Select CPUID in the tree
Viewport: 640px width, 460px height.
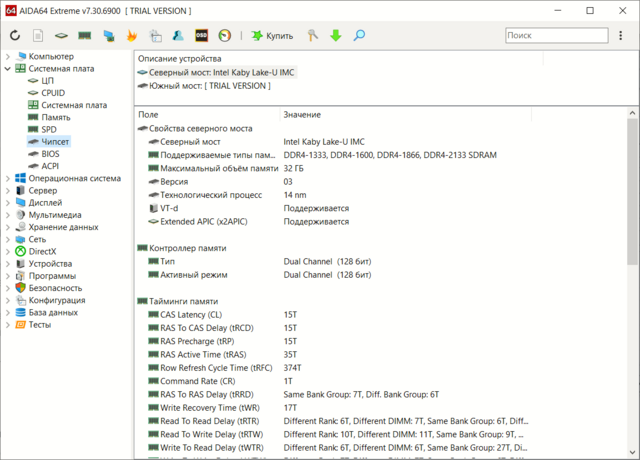point(53,93)
